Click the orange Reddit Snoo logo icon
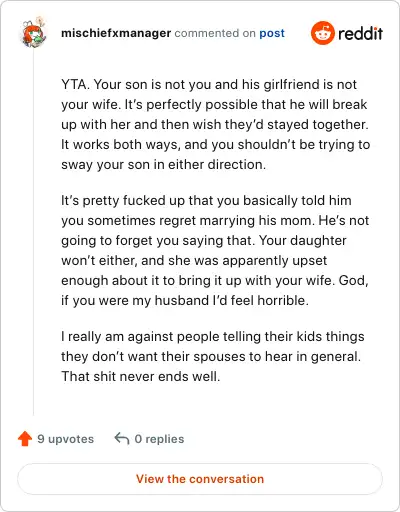This screenshot has height=512, width=400. tap(322, 33)
